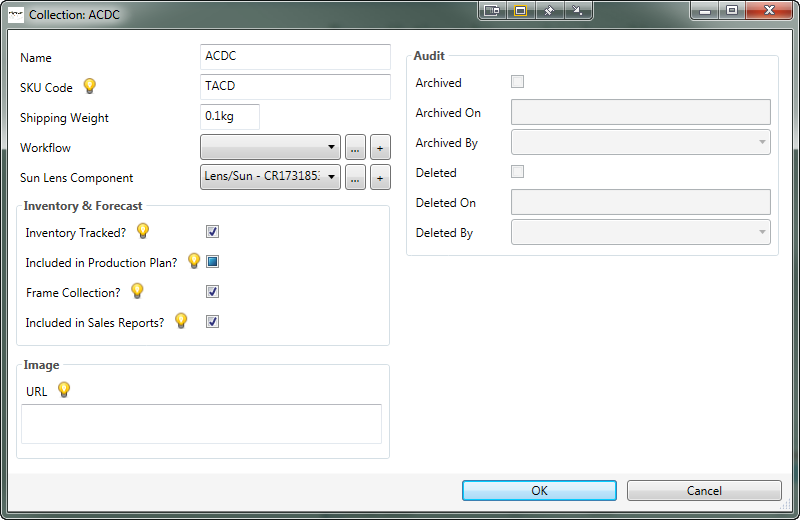Image resolution: width=800 pixels, height=520 pixels.
Task: Click the lightbulb hint beside SKU Code
Action: click(89, 86)
